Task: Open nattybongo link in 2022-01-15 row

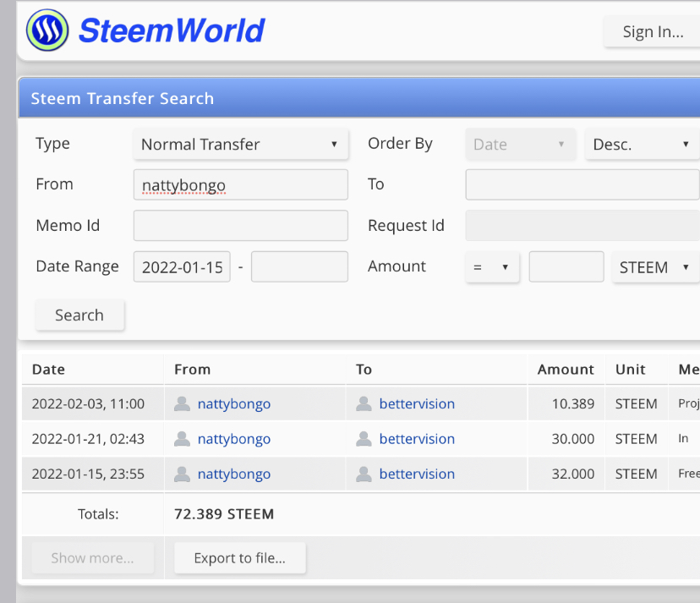Action: click(x=234, y=474)
